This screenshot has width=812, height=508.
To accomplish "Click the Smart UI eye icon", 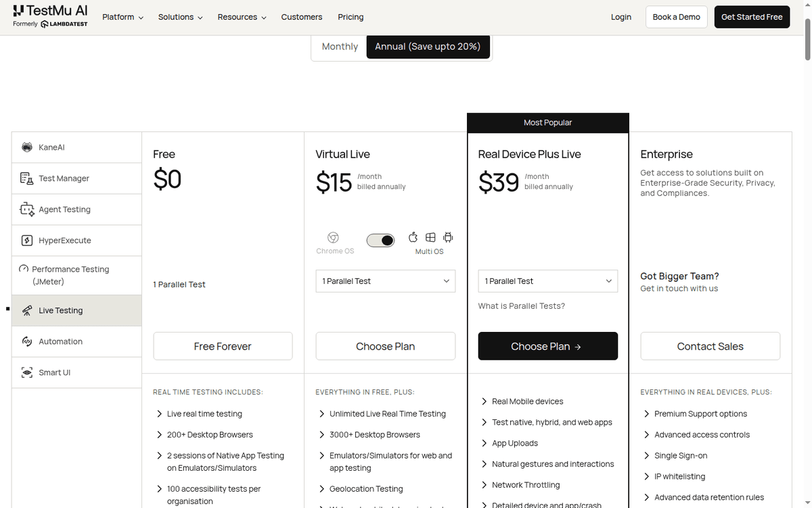I will click(x=27, y=373).
